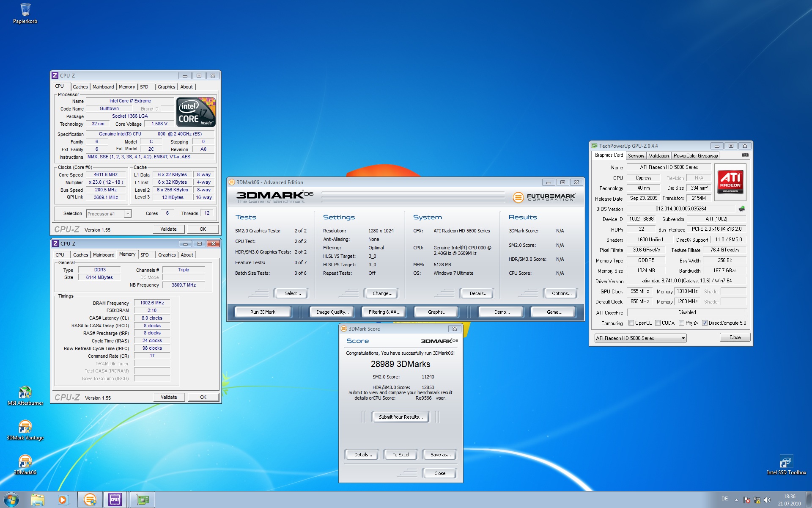This screenshot has width=812, height=508.
Task: Open volume speaker tray icon
Action: coord(767,500)
